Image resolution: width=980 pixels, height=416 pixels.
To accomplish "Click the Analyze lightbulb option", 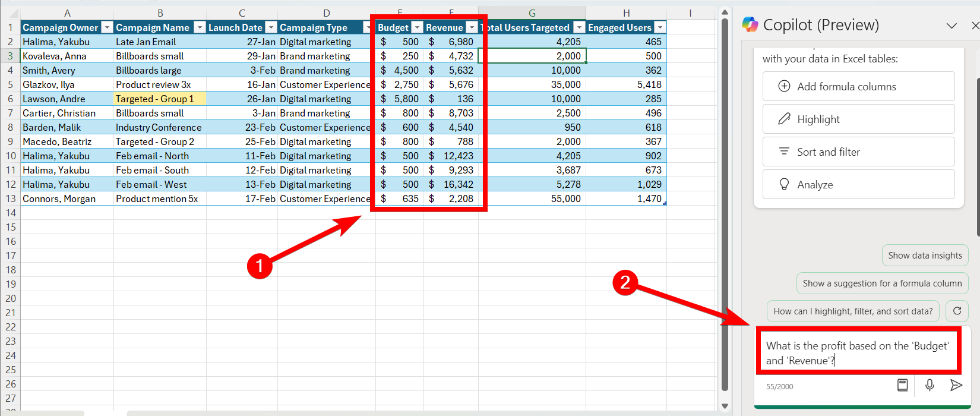I will [858, 184].
